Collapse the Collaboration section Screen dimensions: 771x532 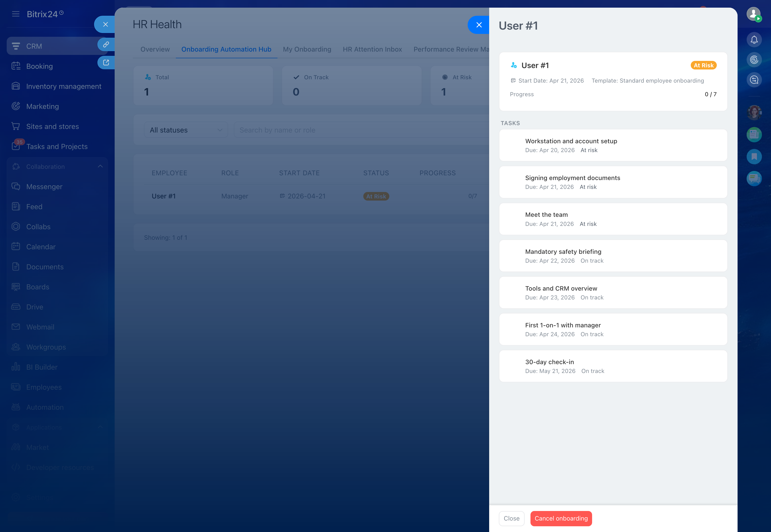[100, 166]
